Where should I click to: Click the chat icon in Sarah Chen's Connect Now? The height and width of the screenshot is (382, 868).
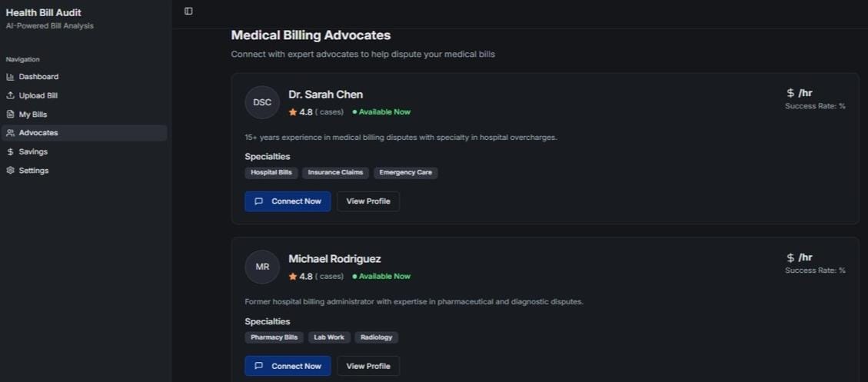(x=258, y=201)
